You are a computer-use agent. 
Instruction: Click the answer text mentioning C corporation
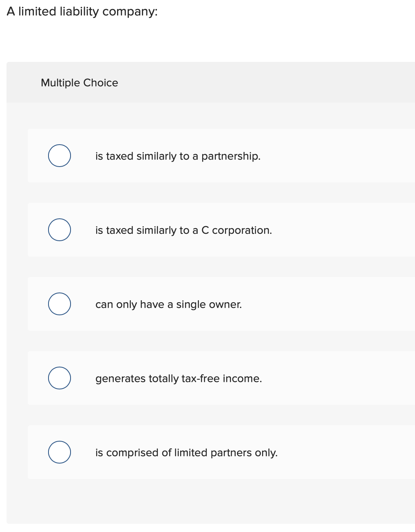pyautogui.click(x=183, y=230)
